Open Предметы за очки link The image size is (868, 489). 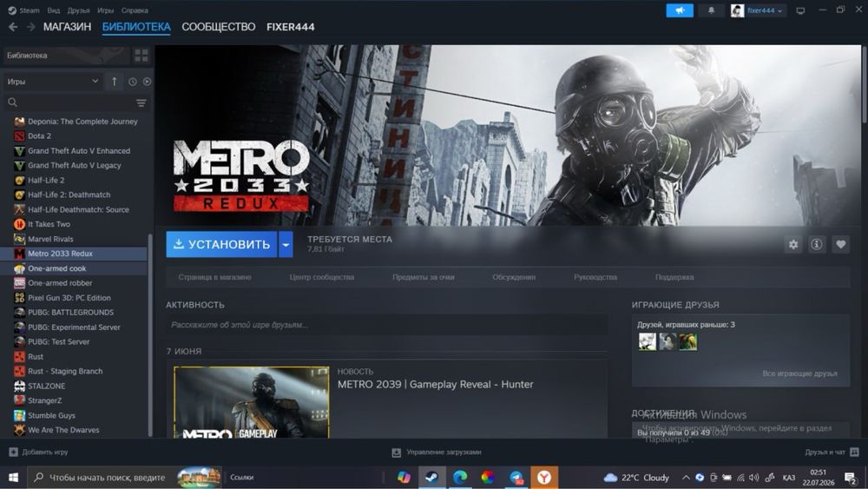pos(424,277)
